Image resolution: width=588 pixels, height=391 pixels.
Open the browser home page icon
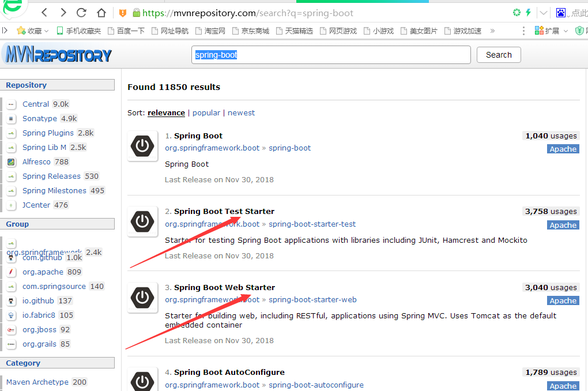click(101, 13)
